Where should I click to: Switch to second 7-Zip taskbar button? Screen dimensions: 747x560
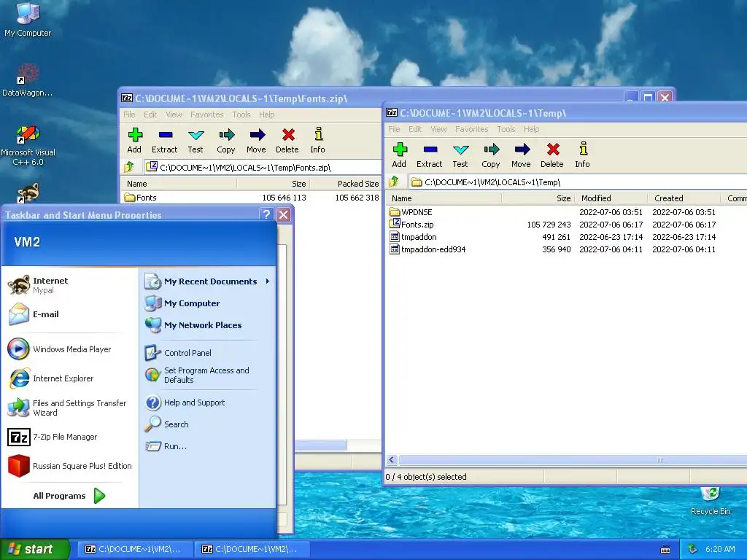(251, 549)
